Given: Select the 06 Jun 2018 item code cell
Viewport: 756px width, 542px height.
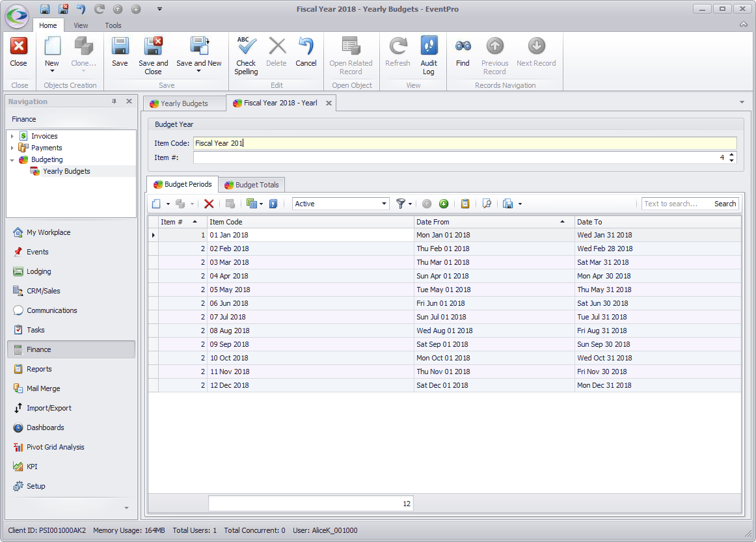Looking at the screenshot, I should pyautogui.click(x=310, y=303).
